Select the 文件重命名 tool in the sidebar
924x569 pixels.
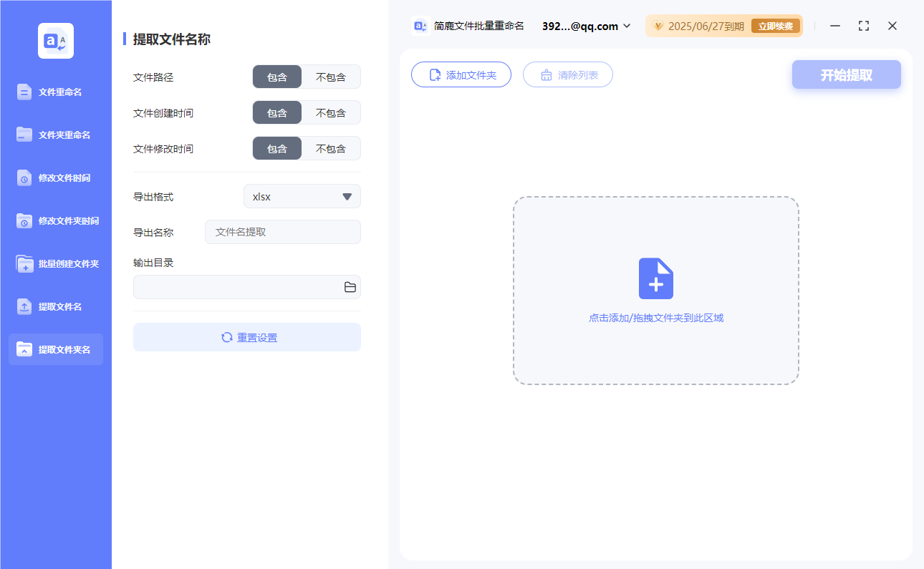point(55,92)
